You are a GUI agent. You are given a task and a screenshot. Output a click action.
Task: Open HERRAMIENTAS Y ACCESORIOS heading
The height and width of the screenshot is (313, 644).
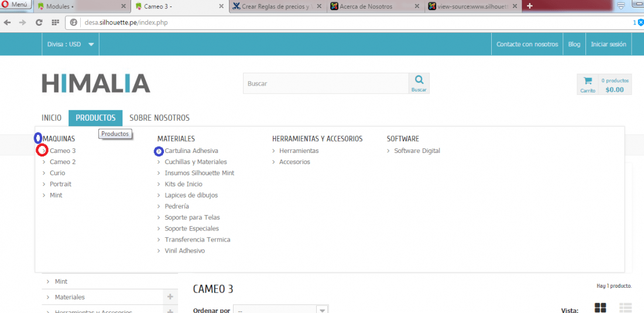click(317, 139)
